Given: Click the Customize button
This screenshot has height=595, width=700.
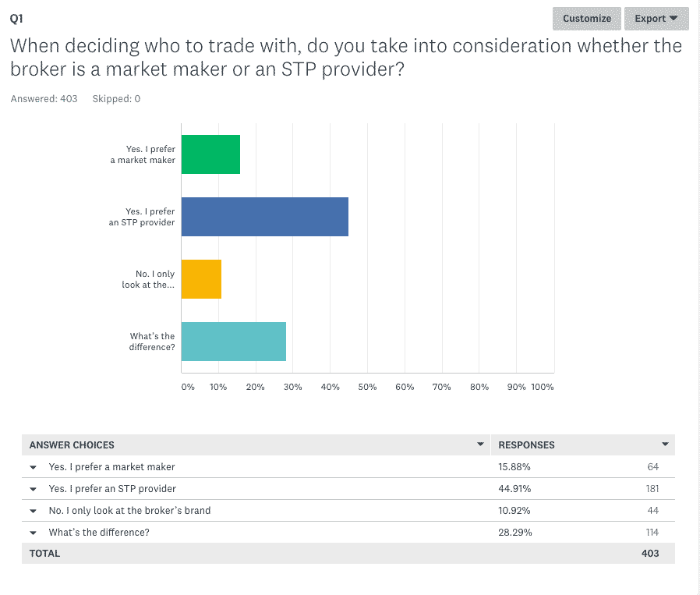Looking at the screenshot, I should pyautogui.click(x=587, y=19).
